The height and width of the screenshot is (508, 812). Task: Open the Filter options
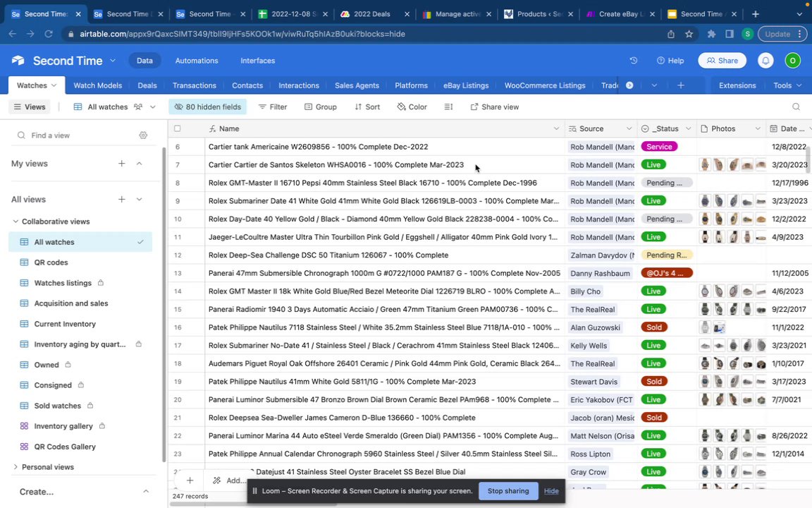pos(272,107)
